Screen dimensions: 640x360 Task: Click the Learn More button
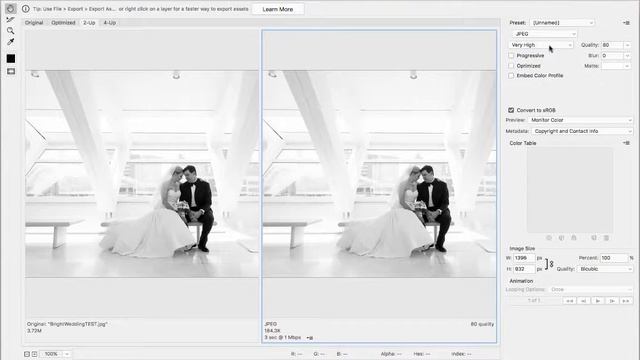point(278,9)
